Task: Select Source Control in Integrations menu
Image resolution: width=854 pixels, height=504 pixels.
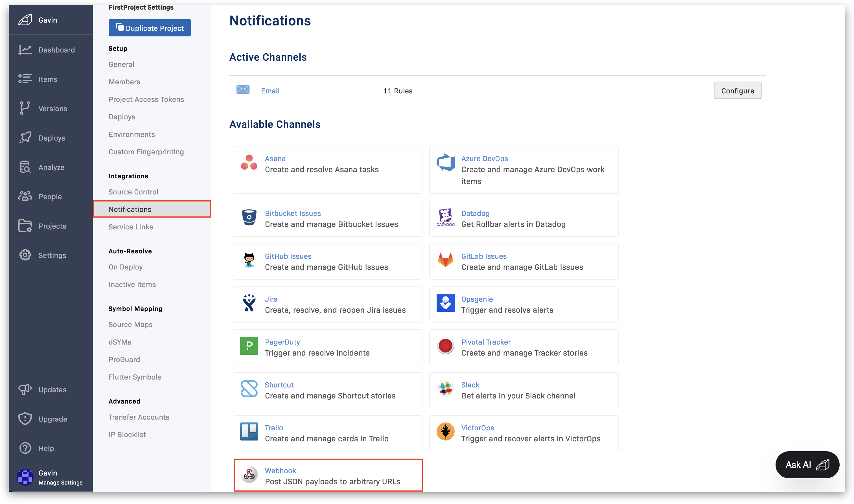Action: coord(133,192)
